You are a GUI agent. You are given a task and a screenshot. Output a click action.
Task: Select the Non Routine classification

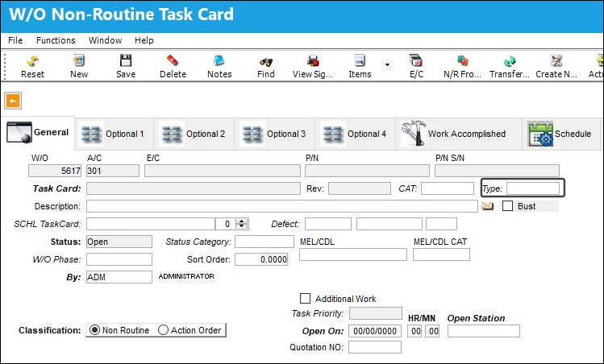[94, 330]
